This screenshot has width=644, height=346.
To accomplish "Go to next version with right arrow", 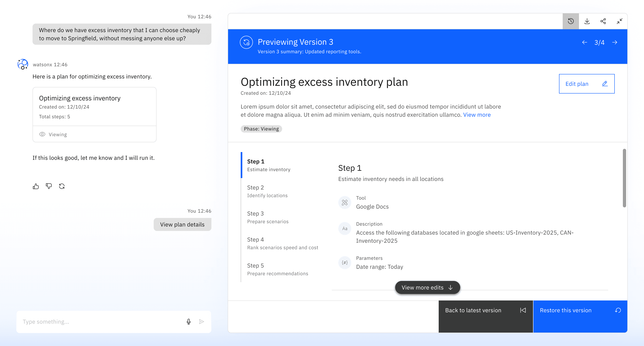I will 615,42.
